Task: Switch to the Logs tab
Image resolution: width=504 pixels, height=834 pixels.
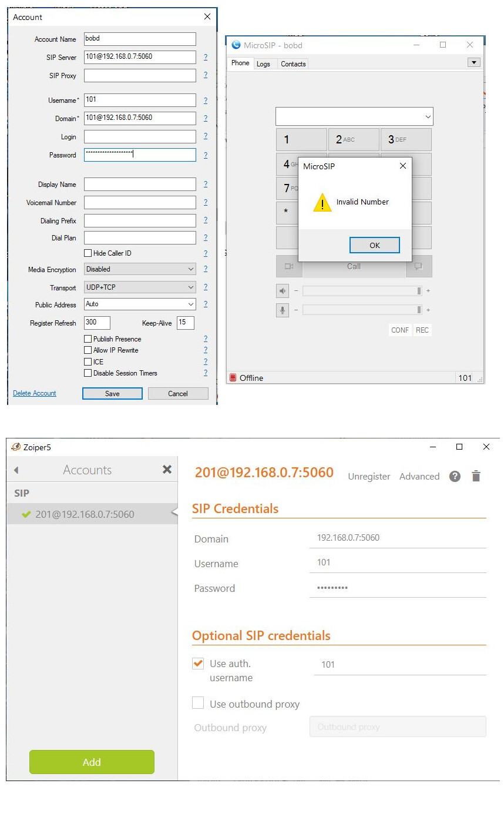Action: tap(263, 64)
